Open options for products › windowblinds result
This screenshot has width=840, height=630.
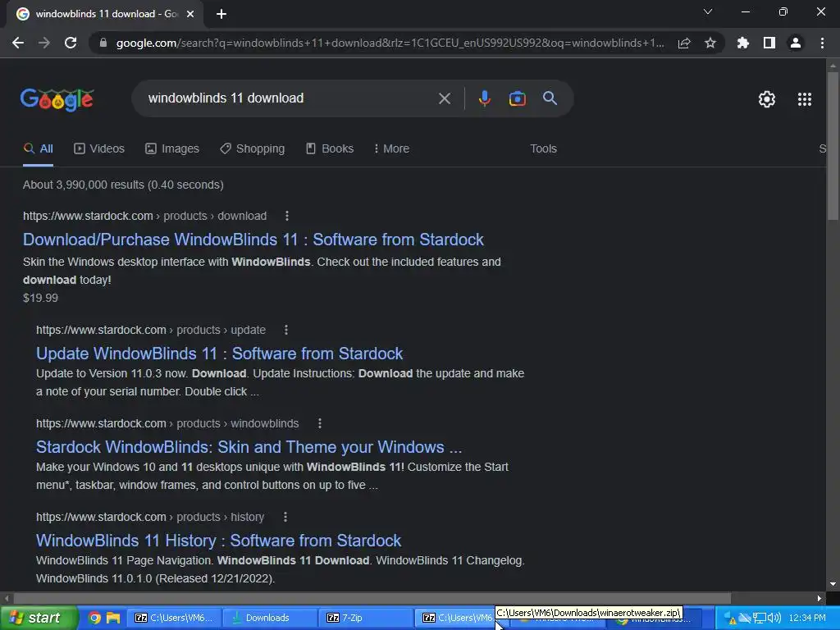point(320,423)
